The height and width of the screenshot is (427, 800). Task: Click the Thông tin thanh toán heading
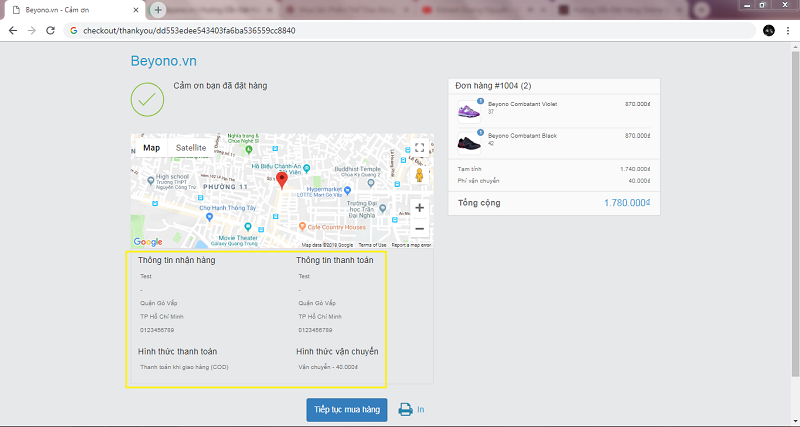click(x=335, y=260)
